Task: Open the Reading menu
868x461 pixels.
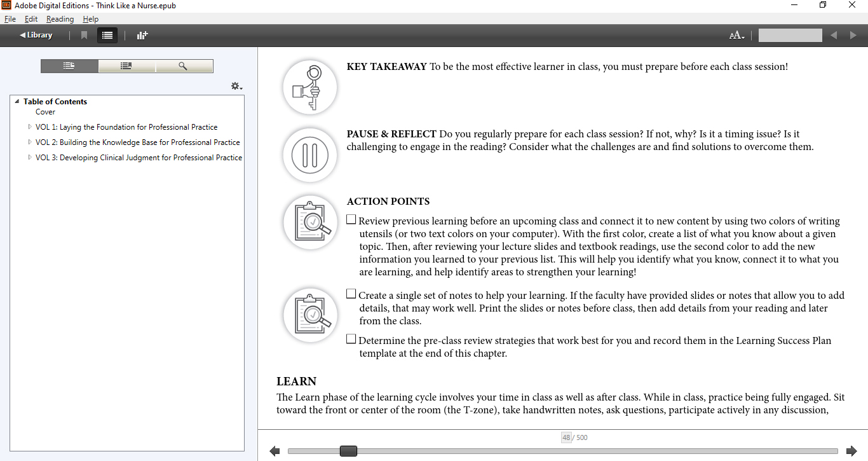Action: pyautogui.click(x=60, y=19)
